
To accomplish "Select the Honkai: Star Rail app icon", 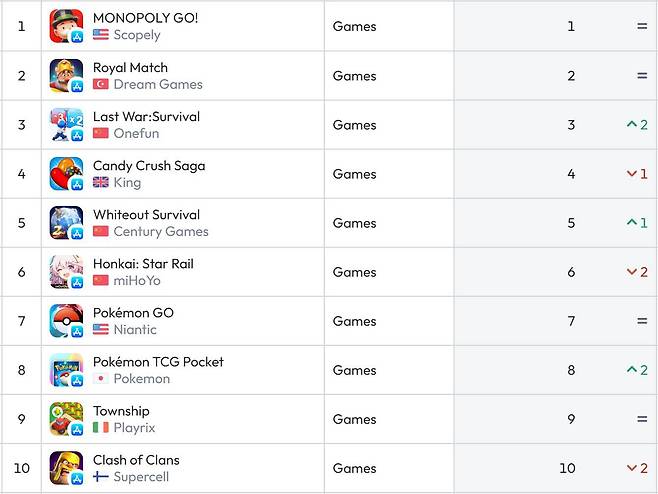I will click(66, 272).
